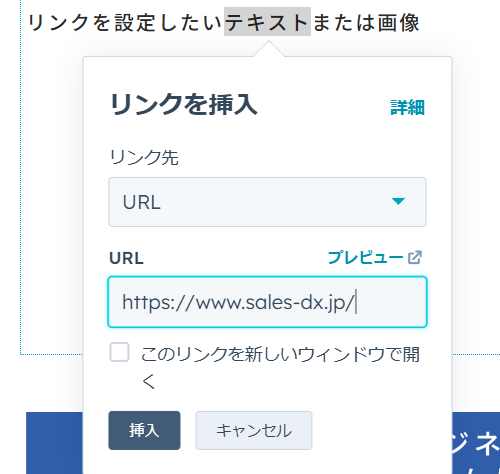Screen dimensions: 500x474
Task: Open the リンク先 dropdown showing URL
Action: point(267,202)
